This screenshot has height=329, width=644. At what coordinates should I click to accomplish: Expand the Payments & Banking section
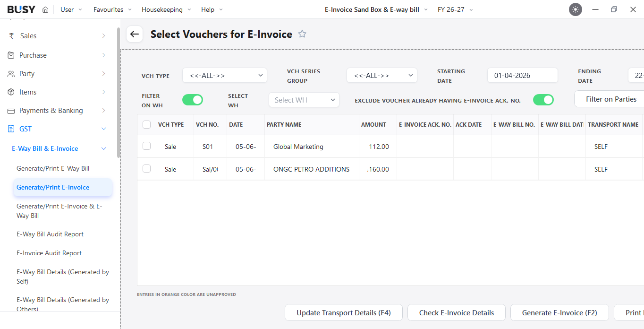(103, 111)
